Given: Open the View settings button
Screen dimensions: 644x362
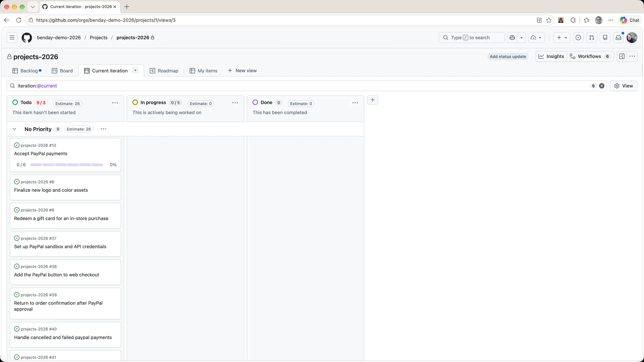Looking at the screenshot, I should point(623,86).
